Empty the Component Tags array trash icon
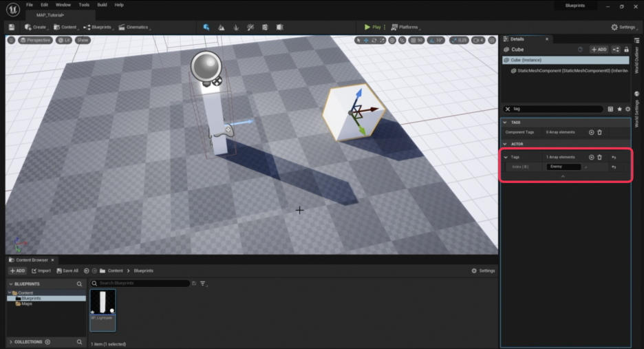 tap(600, 132)
